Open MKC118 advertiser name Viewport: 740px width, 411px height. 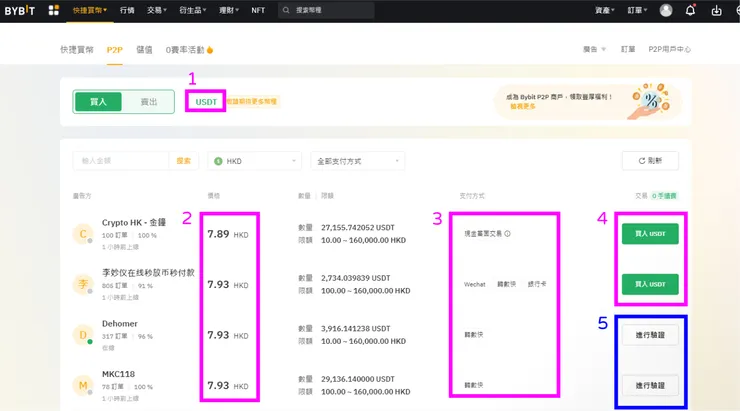tap(118, 374)
